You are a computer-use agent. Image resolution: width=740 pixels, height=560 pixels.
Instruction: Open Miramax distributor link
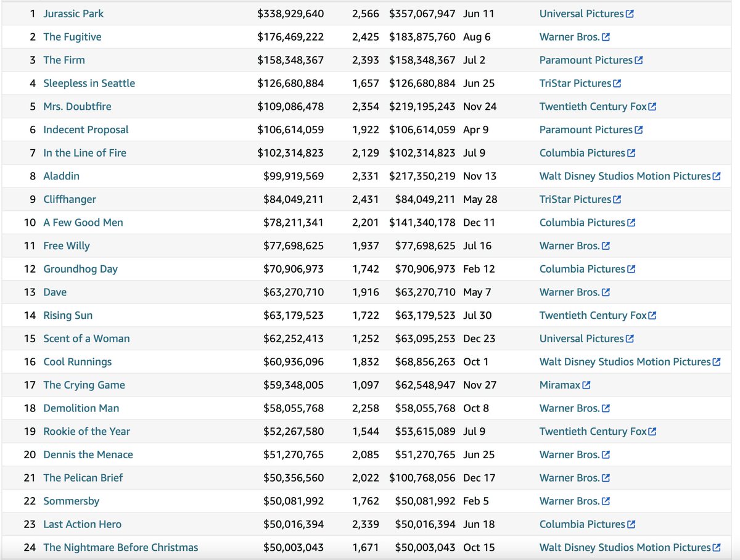tap(560, 385)
